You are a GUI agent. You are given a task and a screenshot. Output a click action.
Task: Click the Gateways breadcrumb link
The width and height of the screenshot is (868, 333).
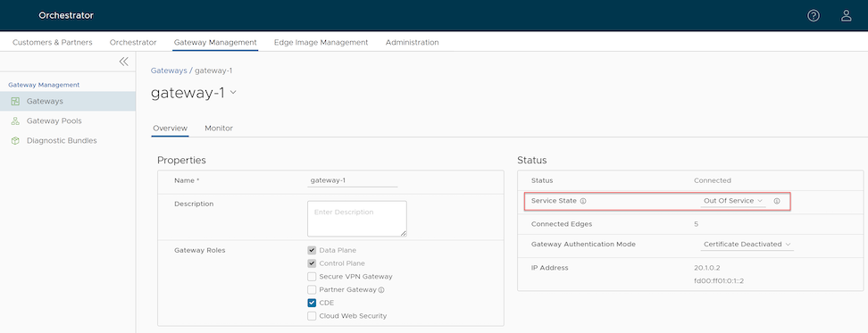[169, 71]
